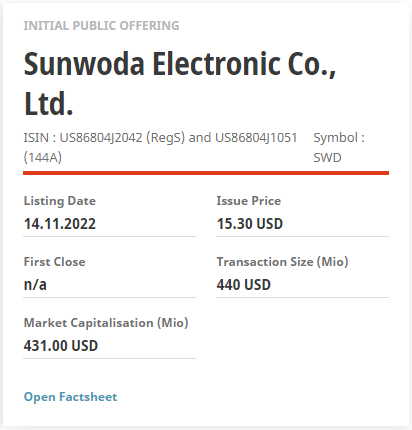The width and height of the screenshot is (412, 430).
Task: Click the red divider line under ISIN
Action: click(x=206, y=173)
